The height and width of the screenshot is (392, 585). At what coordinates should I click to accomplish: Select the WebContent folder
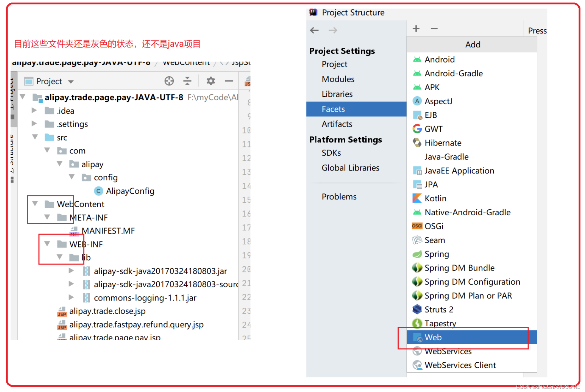(74, 204)
